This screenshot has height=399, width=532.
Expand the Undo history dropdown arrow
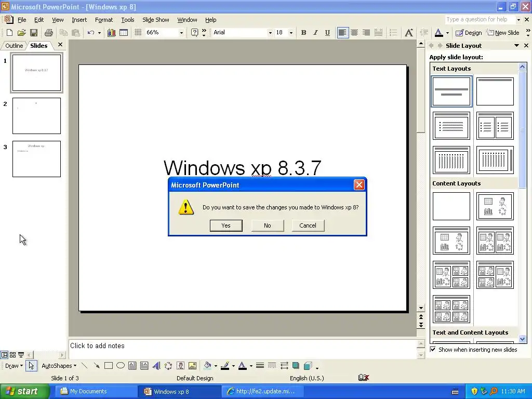[99, 33]
